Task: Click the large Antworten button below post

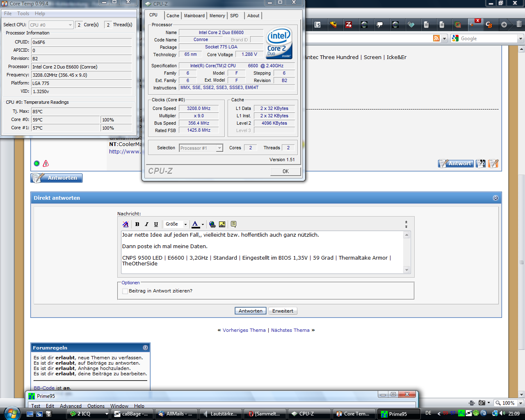Action: point(57,178)
